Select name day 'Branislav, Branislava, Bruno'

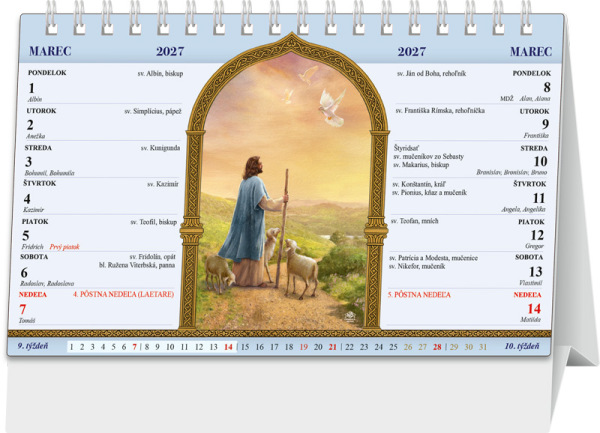pyautogui.click(x=512, y=173)
